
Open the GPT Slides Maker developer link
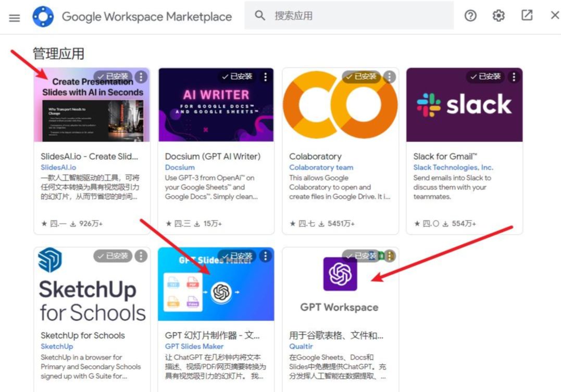(194, 346)
